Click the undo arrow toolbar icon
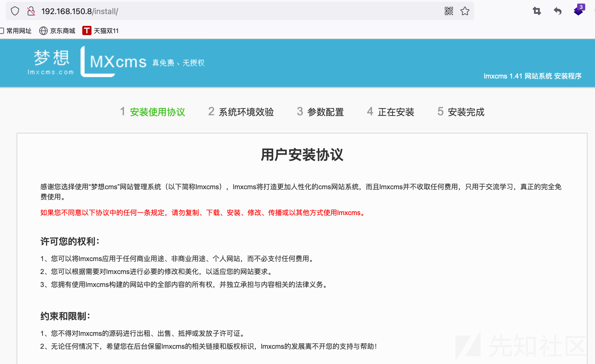 [557, 11]
